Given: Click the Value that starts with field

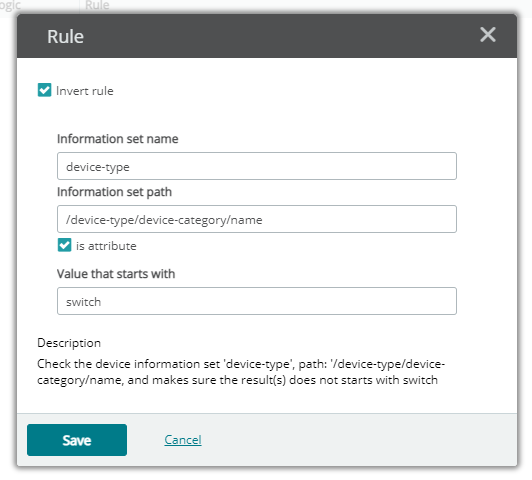Looking at the screenshot, I should (x=257, y=301).
